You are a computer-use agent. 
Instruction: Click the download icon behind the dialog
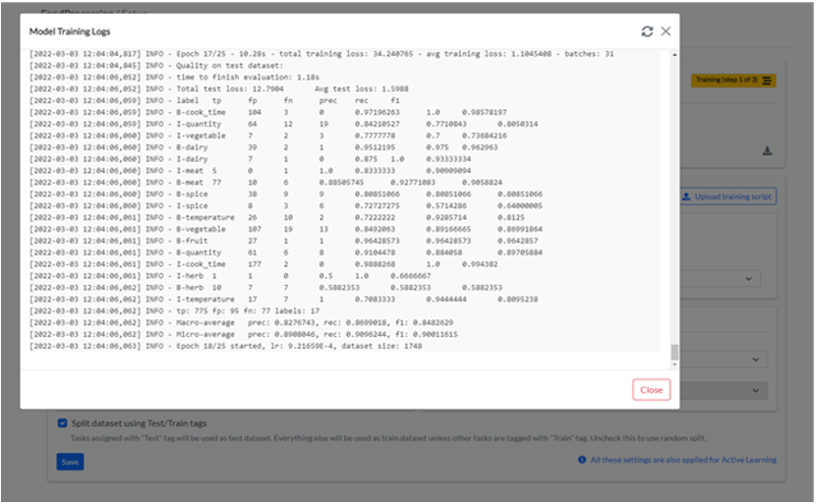767,151
